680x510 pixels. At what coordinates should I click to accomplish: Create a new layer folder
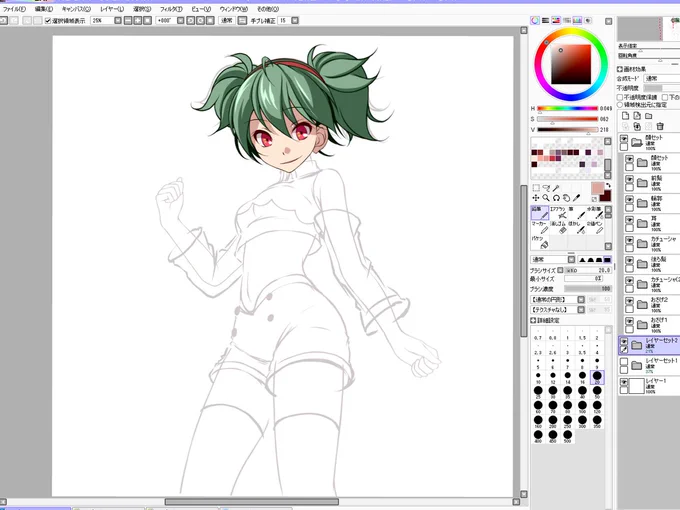648,116
